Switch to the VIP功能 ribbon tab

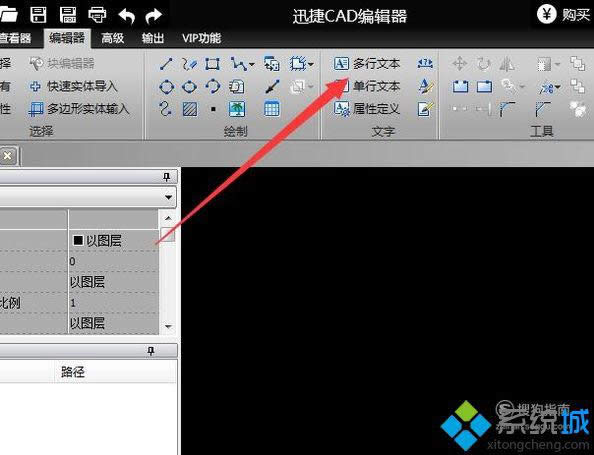201,38
